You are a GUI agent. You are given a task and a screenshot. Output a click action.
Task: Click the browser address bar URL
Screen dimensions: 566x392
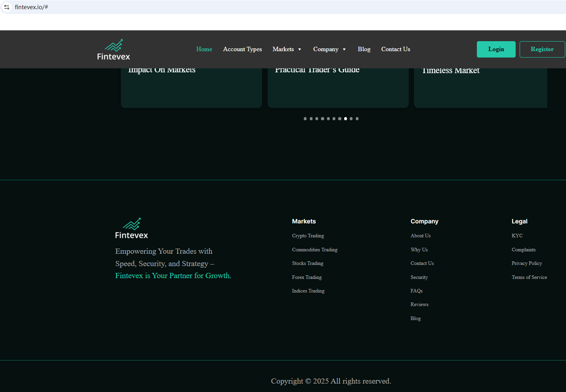pos(31,7)
